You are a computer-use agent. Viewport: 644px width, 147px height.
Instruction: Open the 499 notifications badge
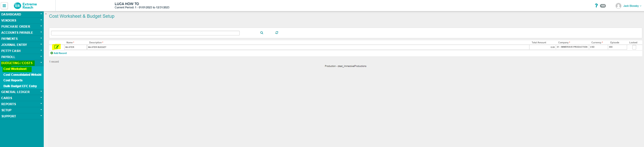click(x=603, y=6)
